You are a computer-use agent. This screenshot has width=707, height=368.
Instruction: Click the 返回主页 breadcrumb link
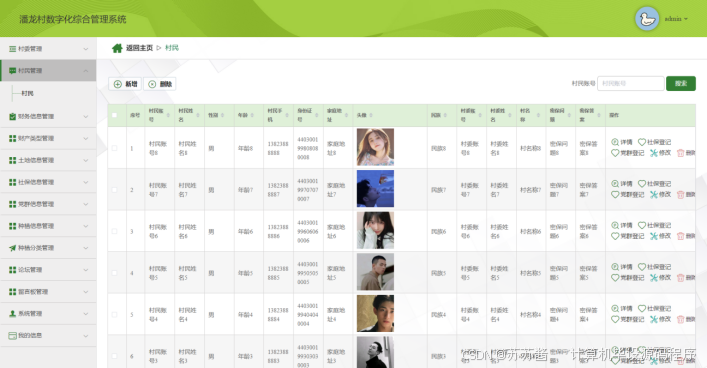click(139, 48)
